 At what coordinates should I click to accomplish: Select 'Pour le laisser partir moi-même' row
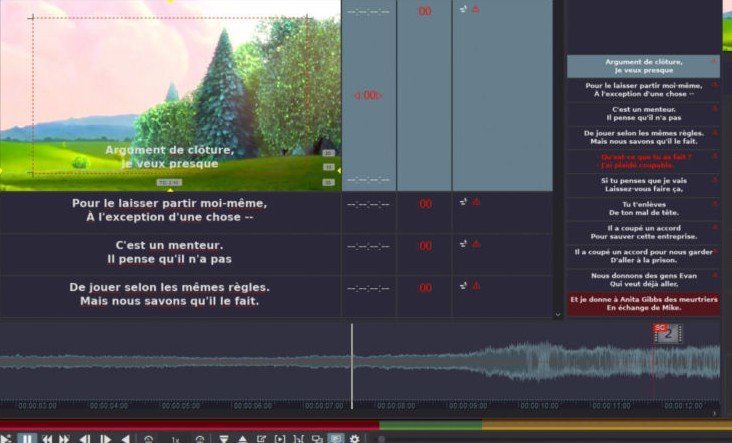click(x=169, y=210)
